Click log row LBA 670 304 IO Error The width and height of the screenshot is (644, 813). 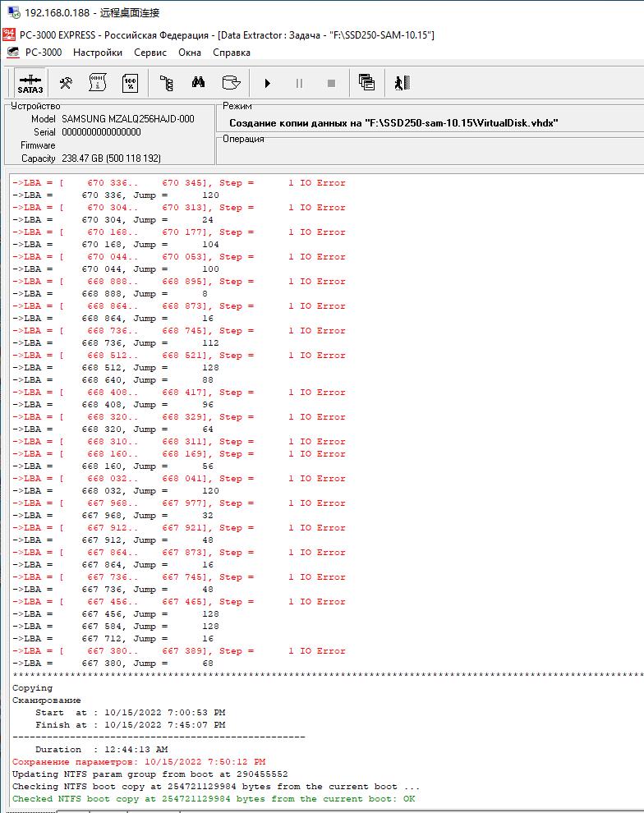(x=179, y=208)
